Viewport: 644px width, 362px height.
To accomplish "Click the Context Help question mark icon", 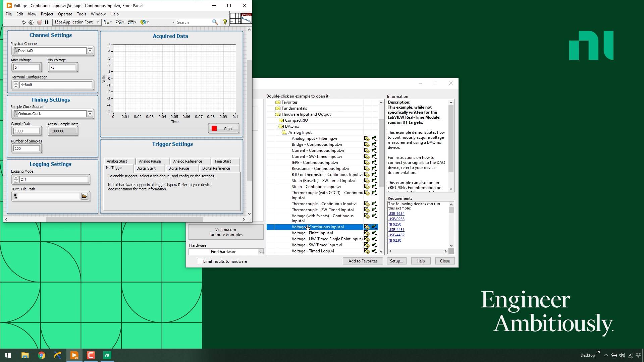I will (x=225, y=22).
